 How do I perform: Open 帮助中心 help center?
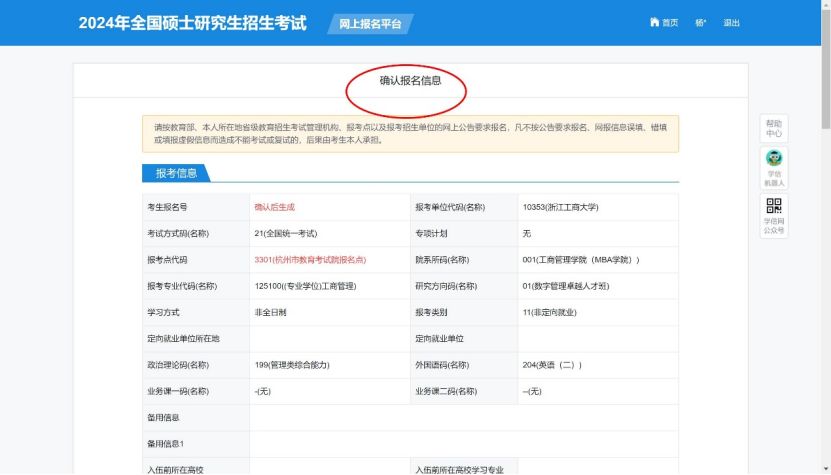click(774, 128)
